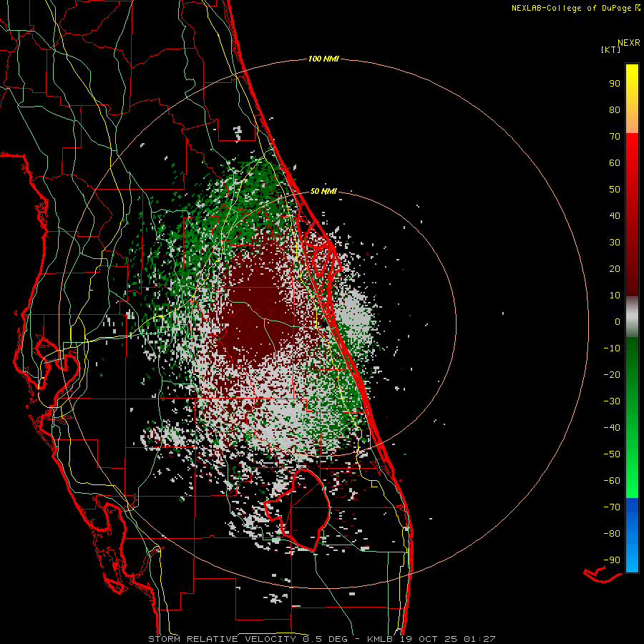Viewport: 644px width, 644px height.
Task: Click the positive 40 value on the scale
Action: [615, 215]
